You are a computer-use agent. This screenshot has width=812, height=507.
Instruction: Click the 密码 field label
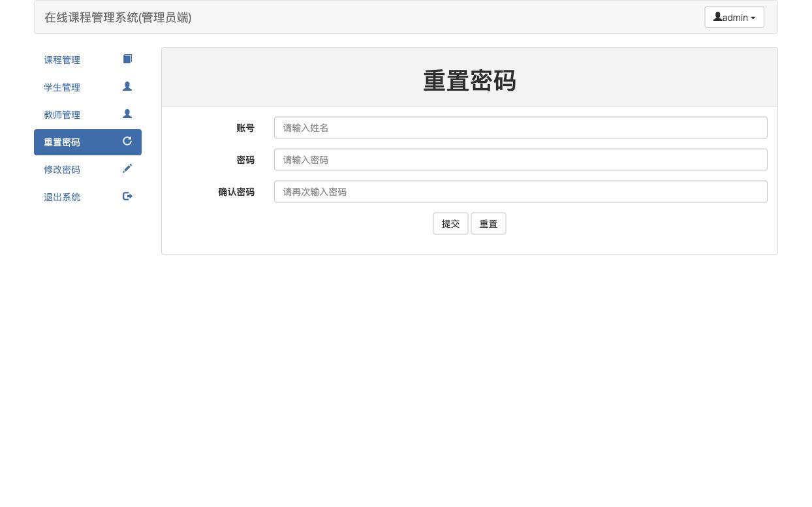245,160
